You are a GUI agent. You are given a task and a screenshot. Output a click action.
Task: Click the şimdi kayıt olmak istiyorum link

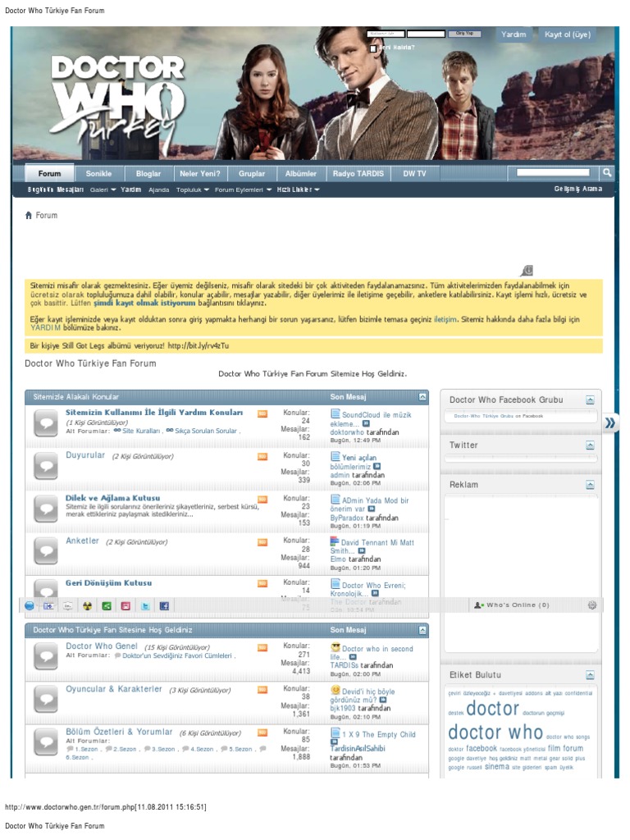click(144, 304)
